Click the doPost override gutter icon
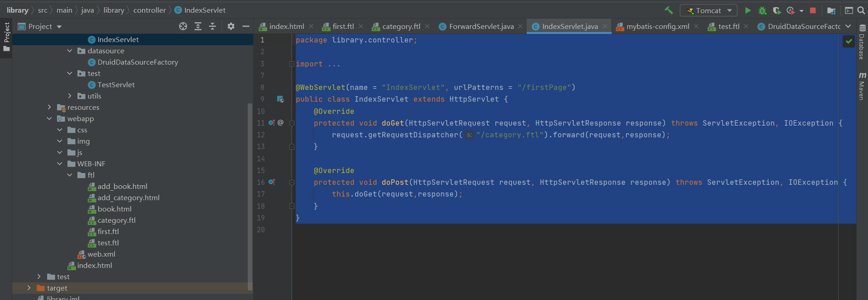Image resolution: width=868 pixels, height=300 pixels. click(272, 182)
